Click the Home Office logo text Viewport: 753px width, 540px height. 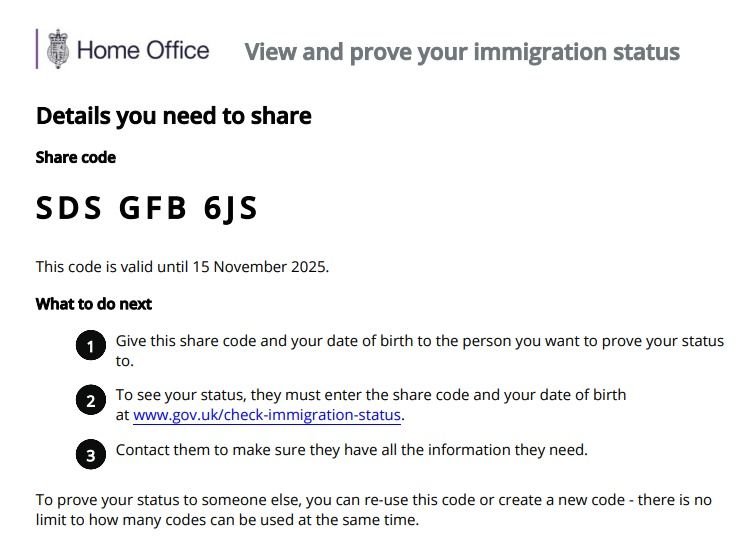click(x=143, y=50)
